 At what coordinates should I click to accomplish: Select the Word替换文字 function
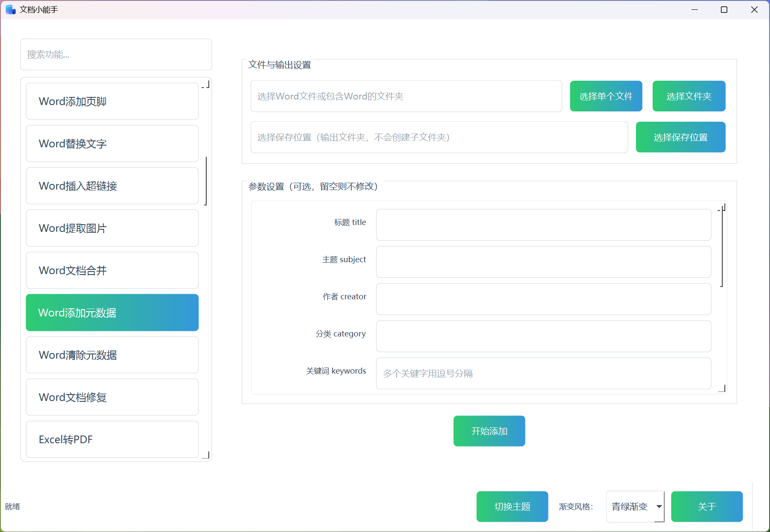point(112,143)
